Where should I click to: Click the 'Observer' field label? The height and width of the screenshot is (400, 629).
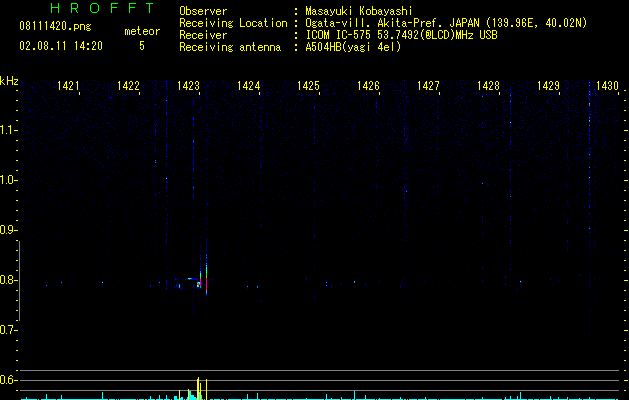(203, 11)
